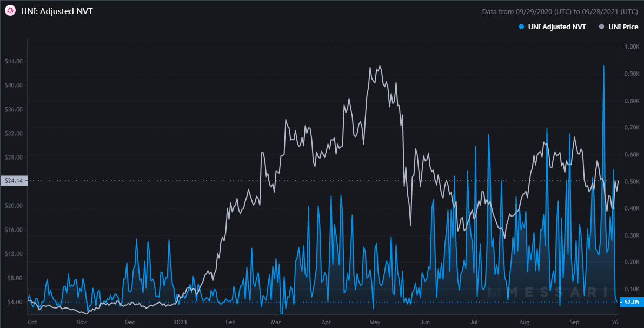Click the $16.00 left axis label
Screen dimensions: 644x328
(x=14, y=230)
